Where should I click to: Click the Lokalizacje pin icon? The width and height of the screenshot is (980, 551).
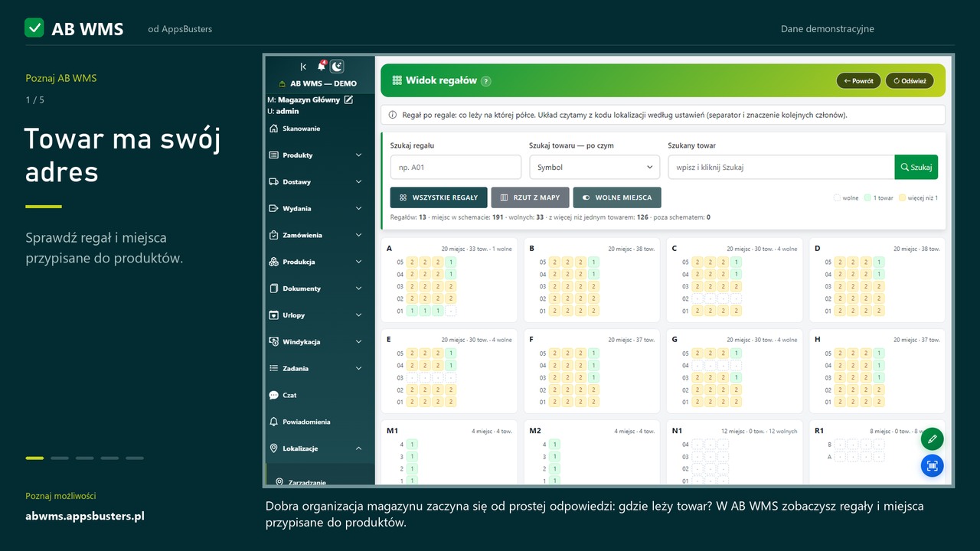tap(274, 448)
